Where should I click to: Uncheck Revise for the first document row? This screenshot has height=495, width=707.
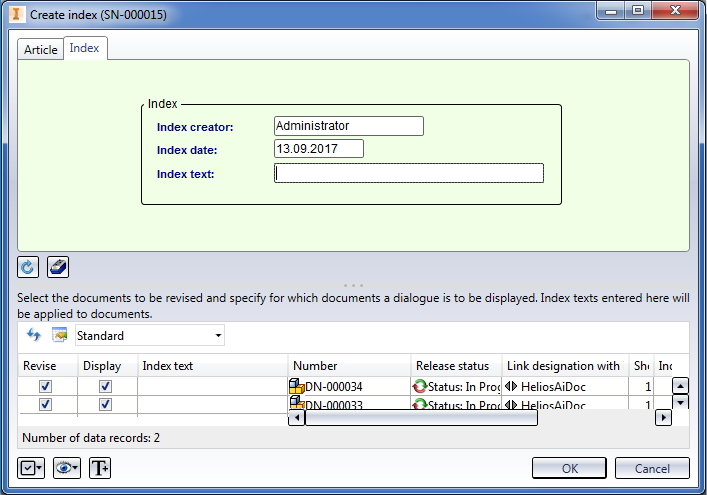(x=45, y=386)
